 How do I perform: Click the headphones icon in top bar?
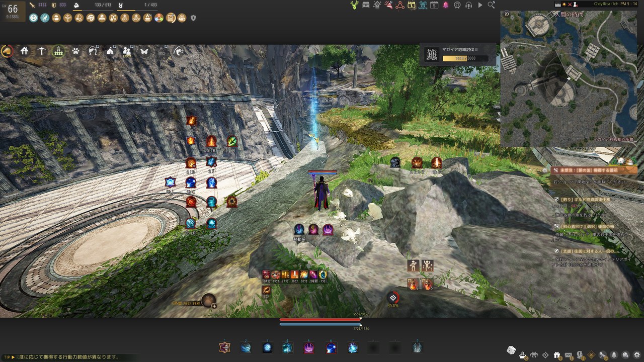pos(468,5)
